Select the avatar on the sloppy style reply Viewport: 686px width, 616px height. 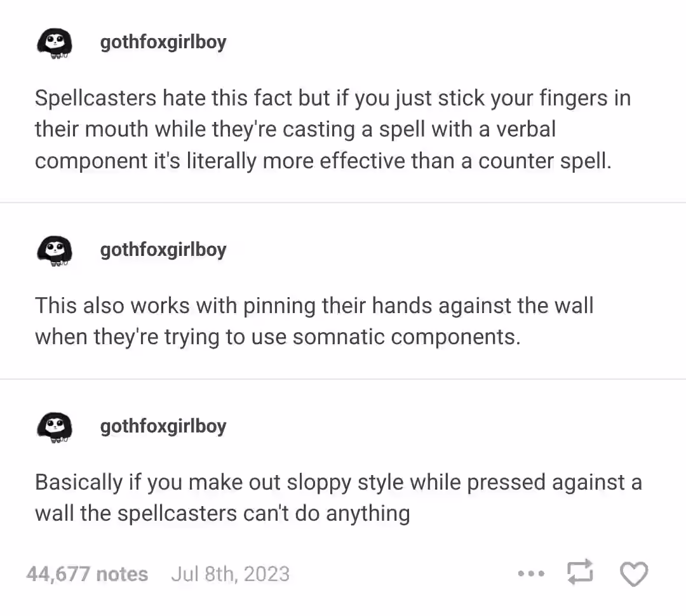click(54, 427)
